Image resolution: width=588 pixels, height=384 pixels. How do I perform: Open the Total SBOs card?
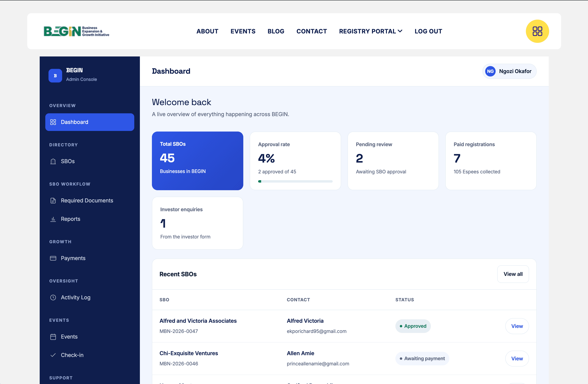tap(197, 161)
